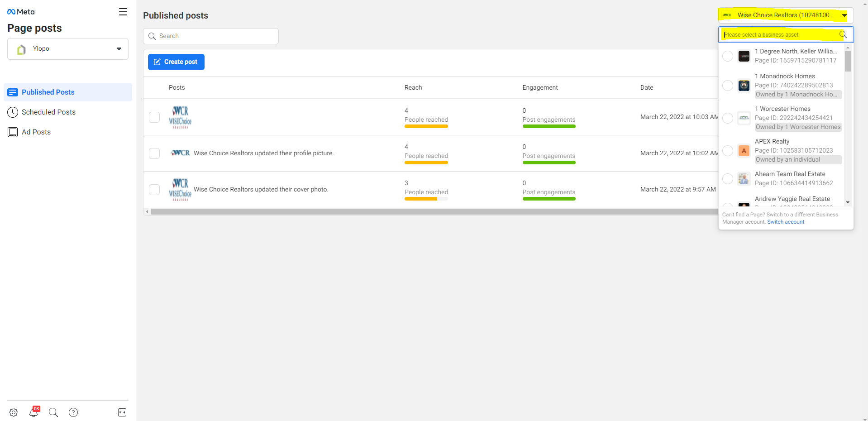Click the Create post button
868x421 pixels.
tap(176, 62)
